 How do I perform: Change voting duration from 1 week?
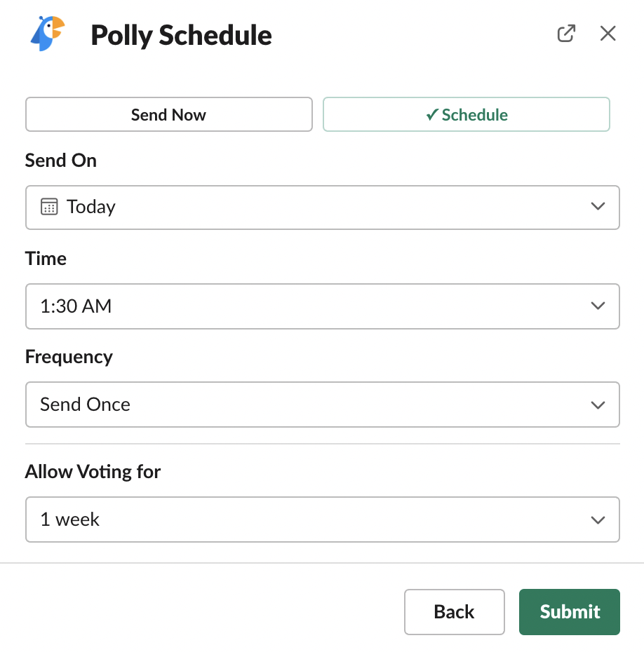click(x=323, y=519)
